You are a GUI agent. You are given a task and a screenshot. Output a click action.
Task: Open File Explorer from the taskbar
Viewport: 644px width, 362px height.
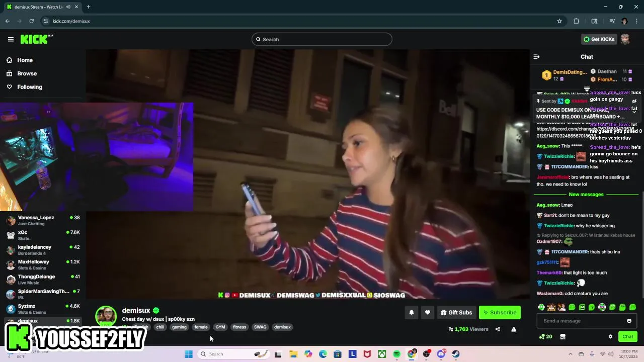click(293, 354)
